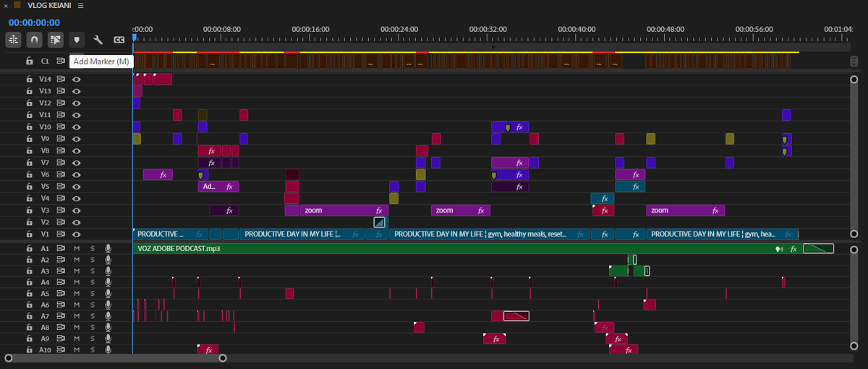Select the VLOG KEIANI sequence tab

tap(49, 5)
